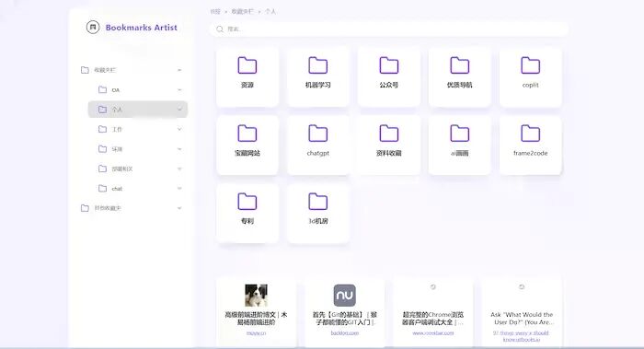The height and width of the screenshot is (349, 644).
Task: Click the Bookmarks Artist logo icon
Action: point(93,27)
